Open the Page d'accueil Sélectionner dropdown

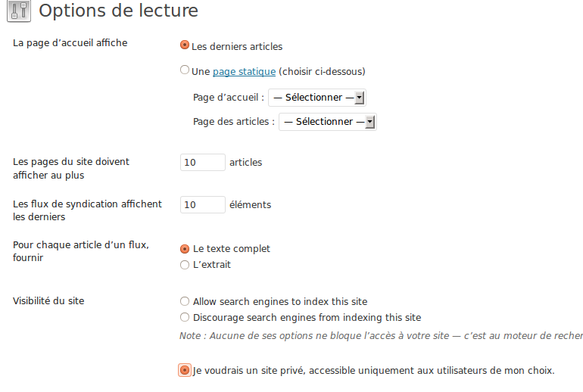click(x=317, y=98)
